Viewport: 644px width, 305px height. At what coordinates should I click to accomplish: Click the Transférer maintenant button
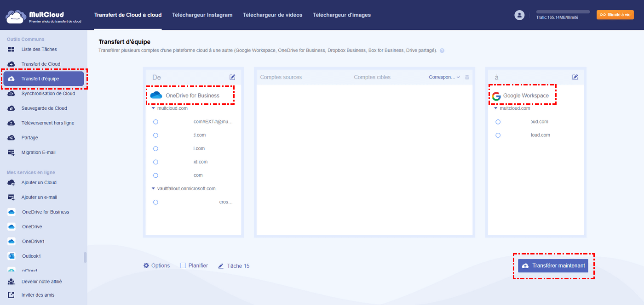coord(553,265)
